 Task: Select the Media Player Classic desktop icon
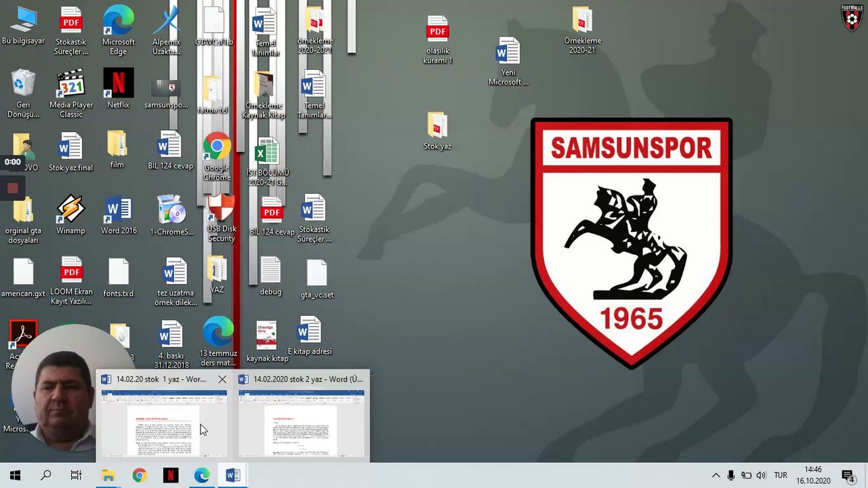tap(71, 94)
